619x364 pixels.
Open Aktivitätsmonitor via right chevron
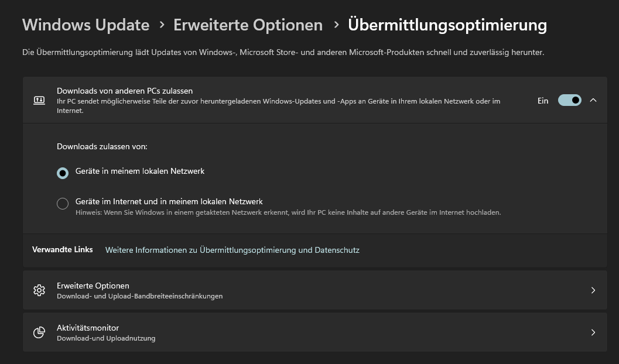point(593,332)
